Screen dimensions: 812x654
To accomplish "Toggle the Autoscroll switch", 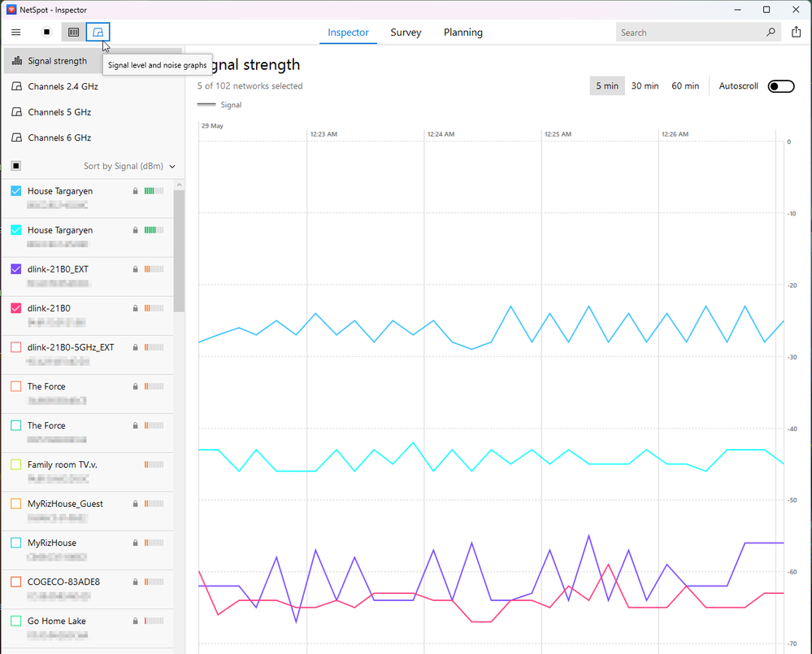I will pyautogui.click(x=780, y=86).
